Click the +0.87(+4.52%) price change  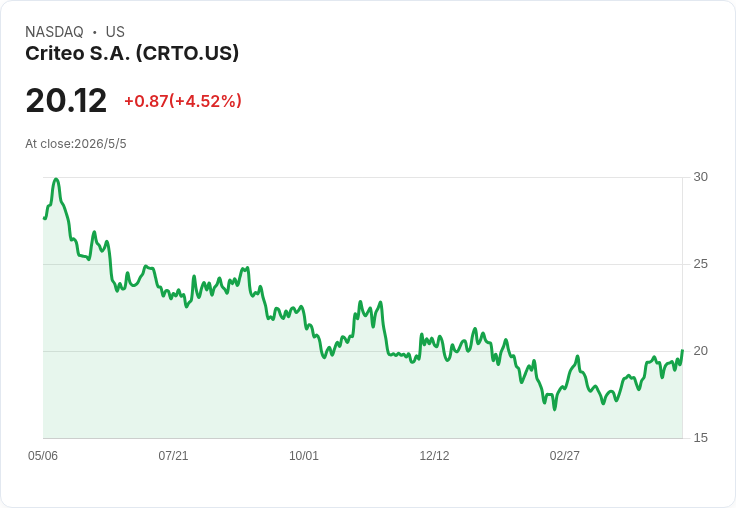coord(183,101)
